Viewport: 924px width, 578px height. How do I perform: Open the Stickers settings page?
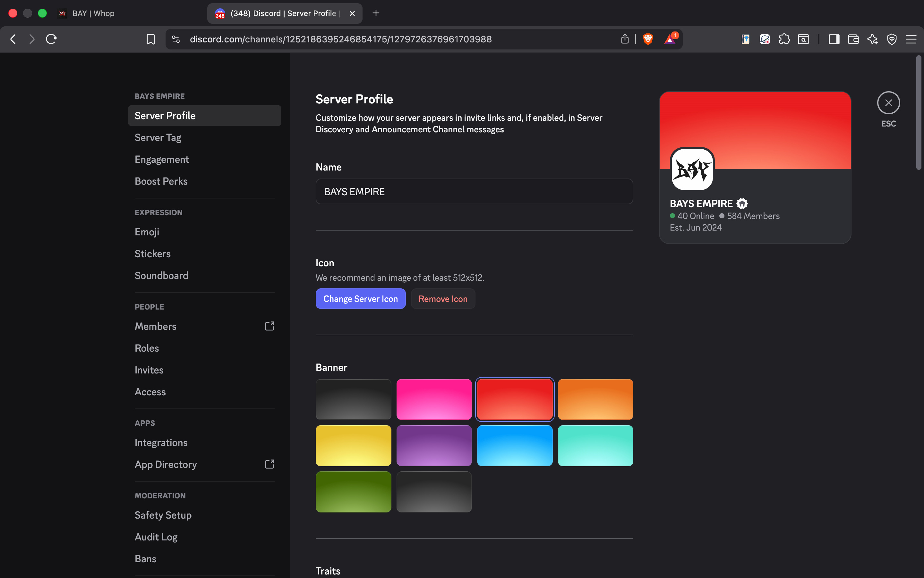coord(205,253)
